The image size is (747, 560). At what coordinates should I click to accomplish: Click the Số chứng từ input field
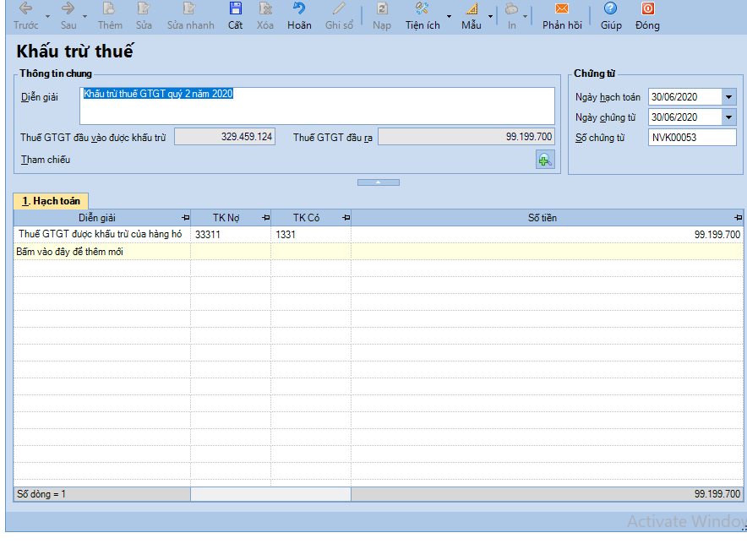tap(692, 138)
